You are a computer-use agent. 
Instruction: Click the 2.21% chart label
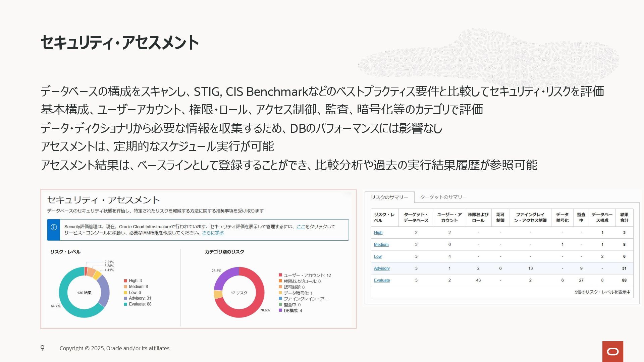coord(109,262)
